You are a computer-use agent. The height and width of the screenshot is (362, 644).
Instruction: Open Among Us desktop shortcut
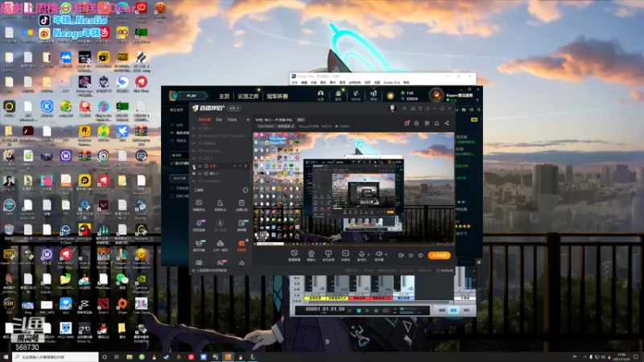click(85, 231)
